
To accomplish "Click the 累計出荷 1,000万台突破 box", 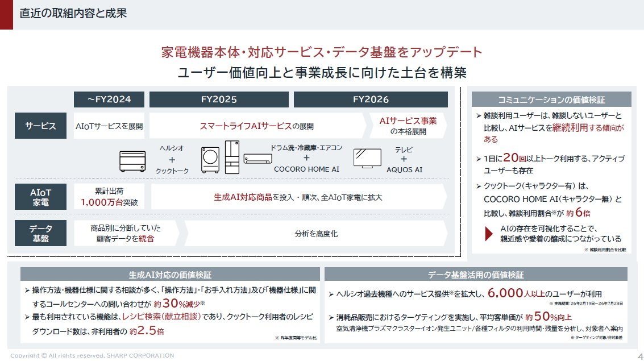I will point(109,197).
